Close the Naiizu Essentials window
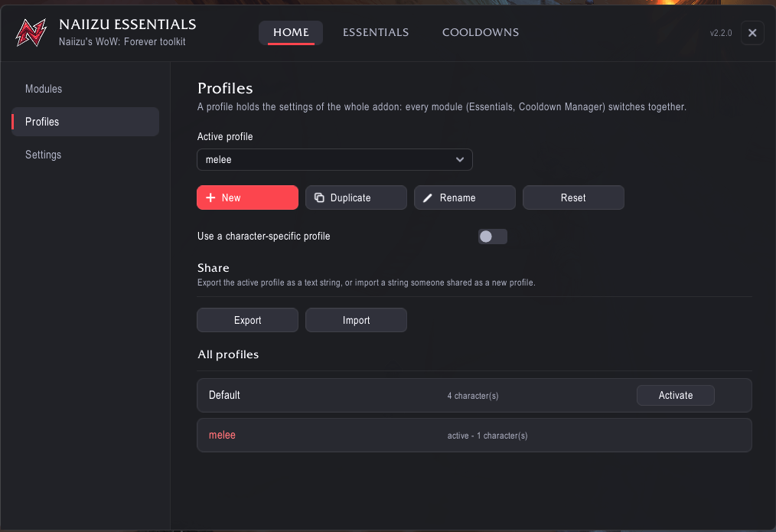 (752, 33)
